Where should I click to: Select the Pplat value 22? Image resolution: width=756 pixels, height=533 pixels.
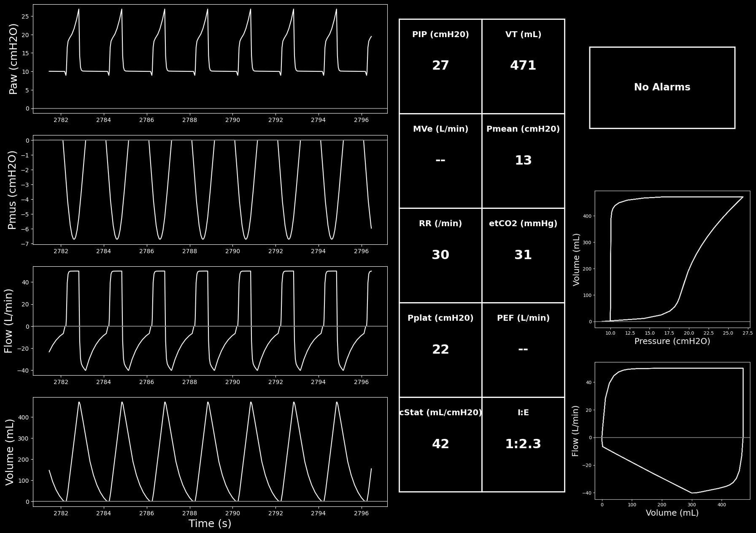(x=440, y=349)
